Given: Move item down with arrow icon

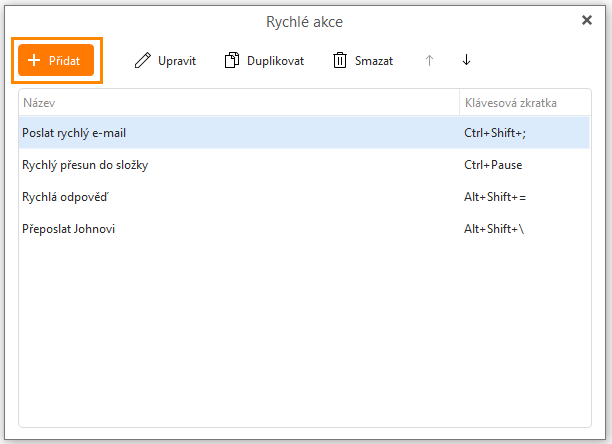Looking at the screenshot, I should (x=466, y=60).
